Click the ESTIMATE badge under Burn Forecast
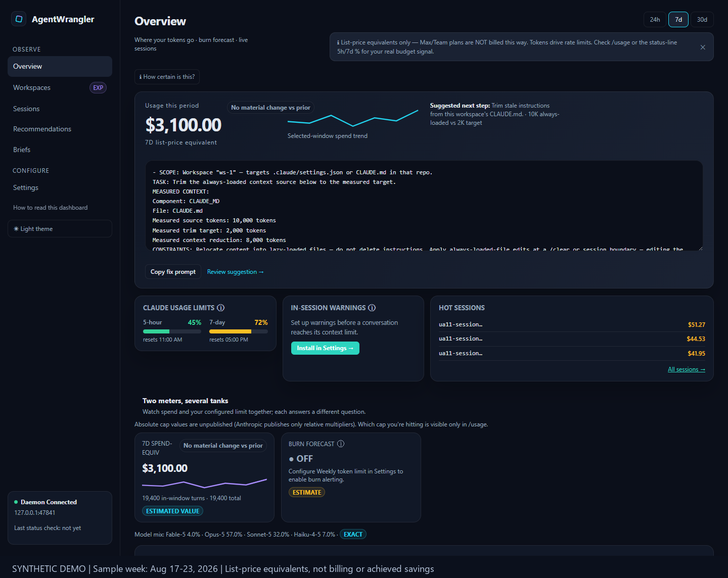Image resolution: width=728 pixels, height=578 pixels. (x=307, y=492)
